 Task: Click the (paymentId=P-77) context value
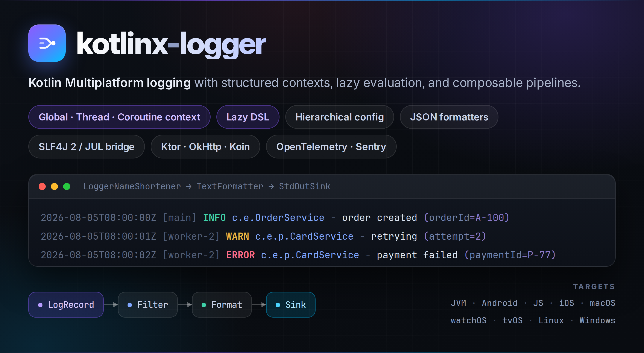coord(510,255)
